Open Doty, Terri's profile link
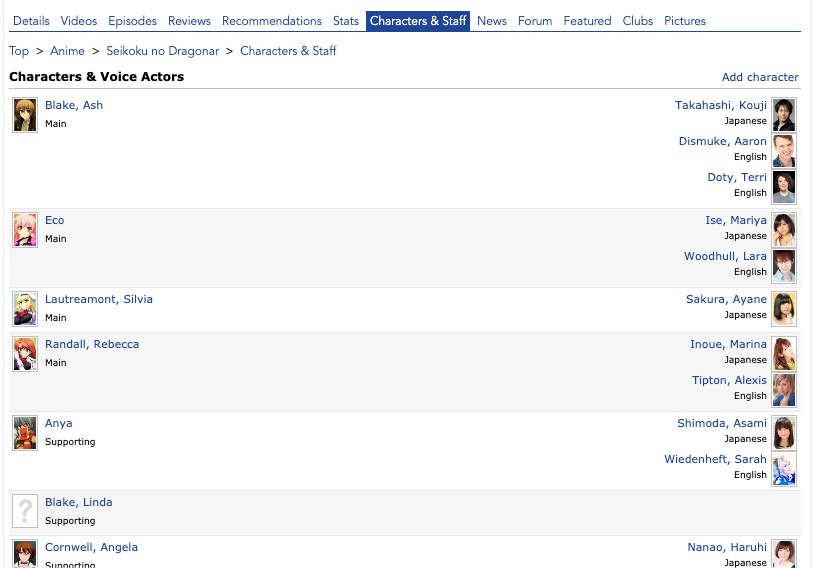 coord(737,177)
